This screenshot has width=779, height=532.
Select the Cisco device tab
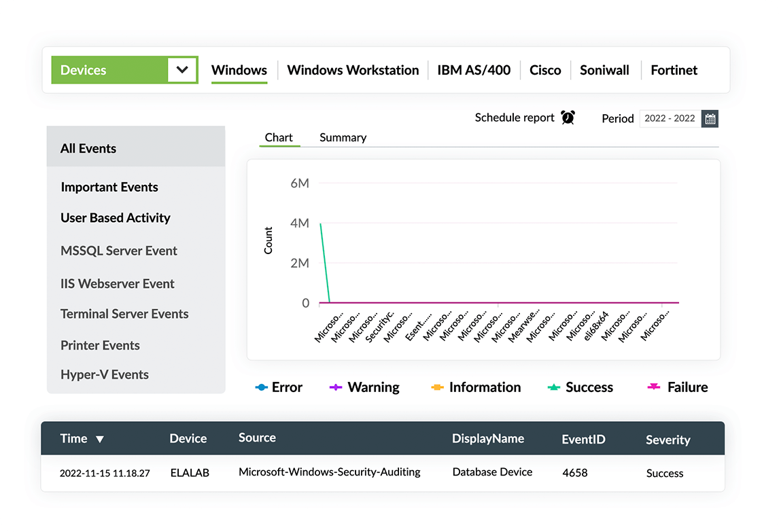coord(545,69)
